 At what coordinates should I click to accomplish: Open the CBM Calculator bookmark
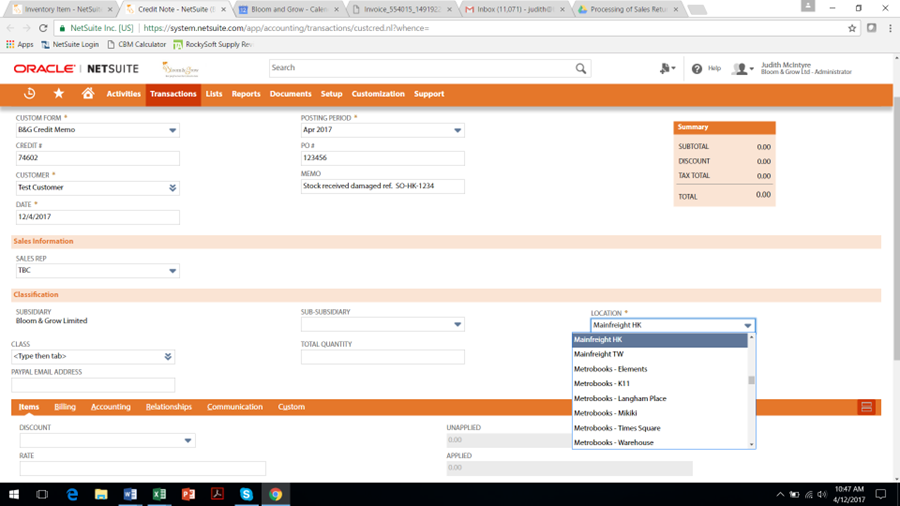[137, 44]
